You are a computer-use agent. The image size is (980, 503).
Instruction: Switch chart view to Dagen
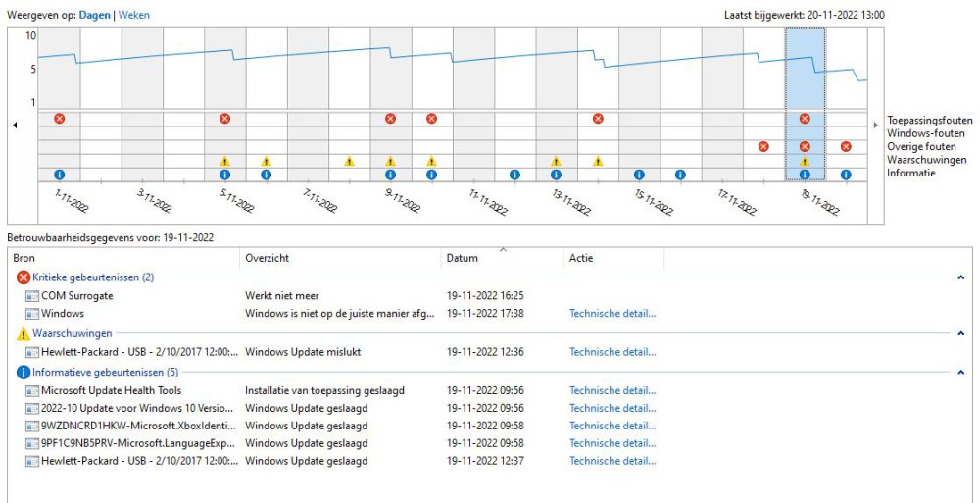[x=95, y=16]
